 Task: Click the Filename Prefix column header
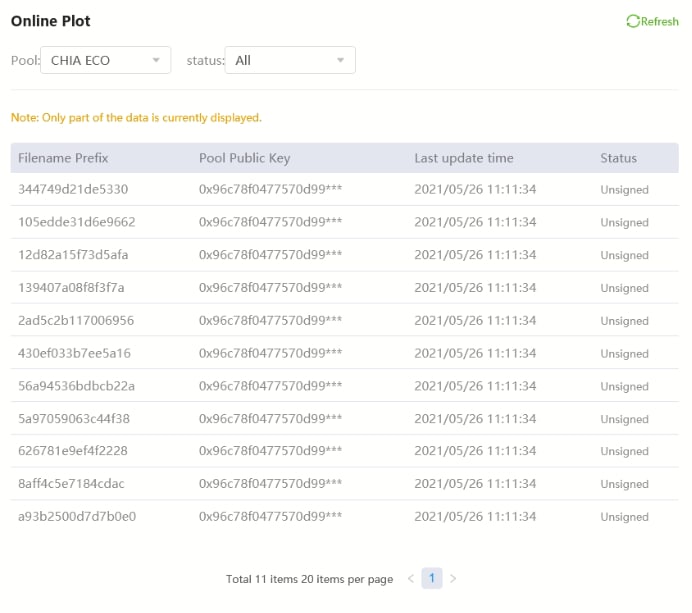pos(63,158)
